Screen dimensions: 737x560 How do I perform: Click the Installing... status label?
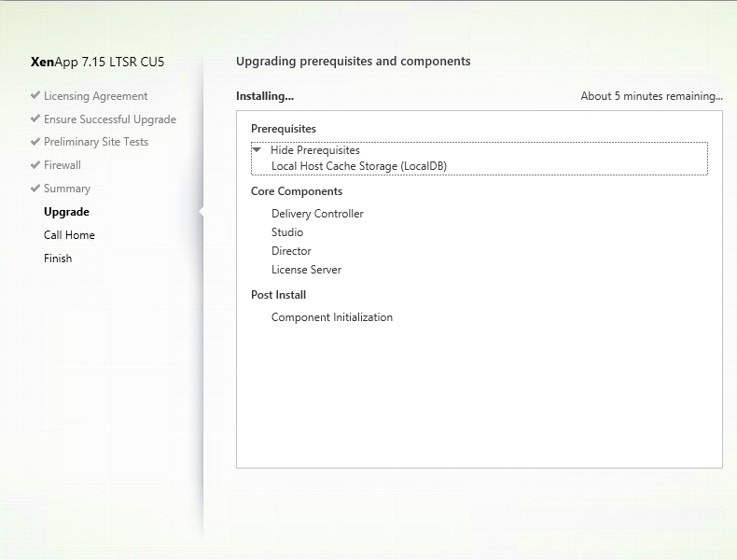click(x=265, y=96)
